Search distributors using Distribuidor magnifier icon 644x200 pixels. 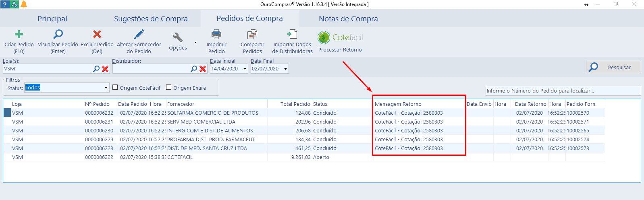pos(194,69)
